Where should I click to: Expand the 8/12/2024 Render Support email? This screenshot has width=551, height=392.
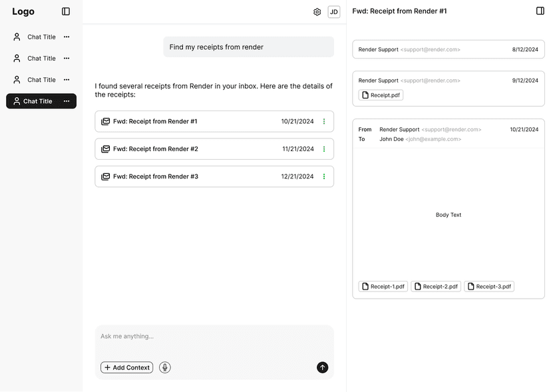point(449,49)
